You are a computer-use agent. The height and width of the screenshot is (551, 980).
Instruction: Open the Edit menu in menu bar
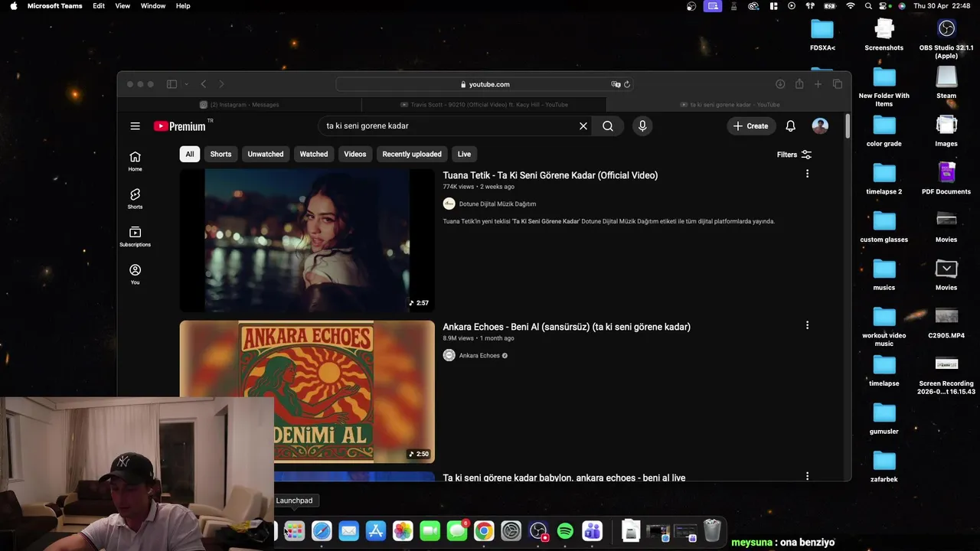pos(99,5)
